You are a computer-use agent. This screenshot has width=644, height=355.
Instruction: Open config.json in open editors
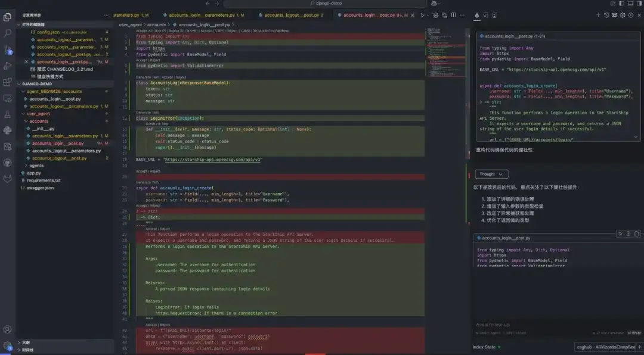click(48, 32)
